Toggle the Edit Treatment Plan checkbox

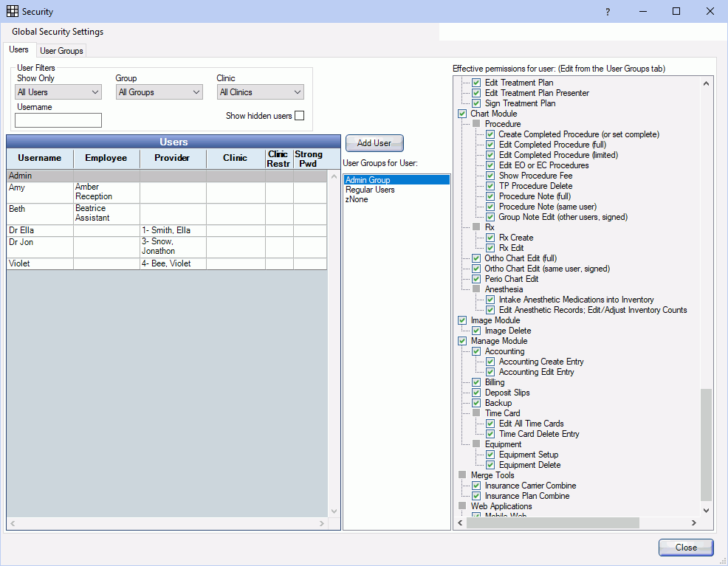coord(476,83)
